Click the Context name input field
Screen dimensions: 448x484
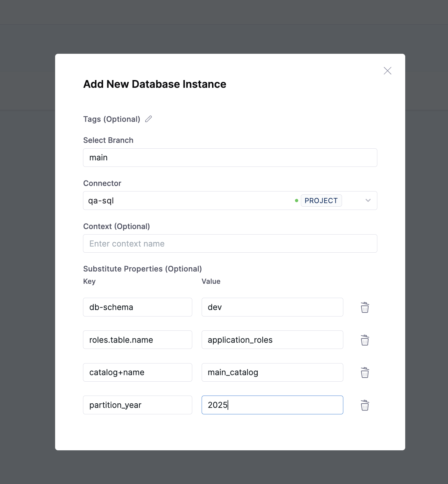pos(230,243)
